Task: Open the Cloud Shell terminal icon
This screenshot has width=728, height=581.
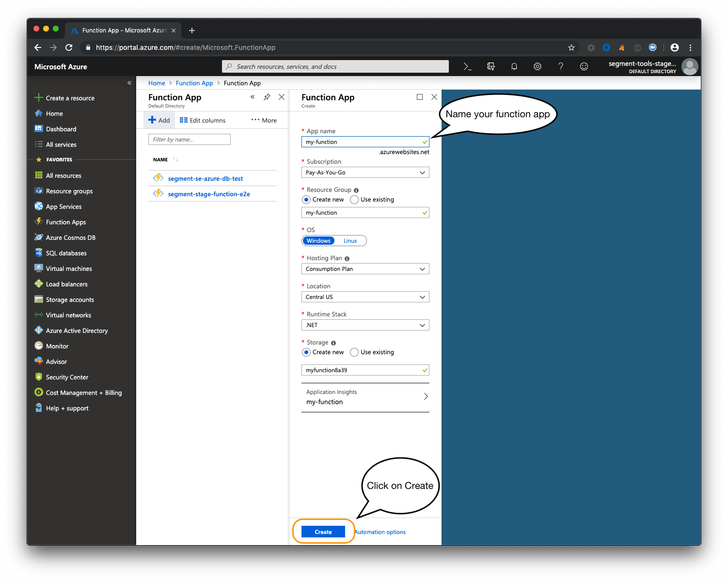Action: (x=467, y=66)
